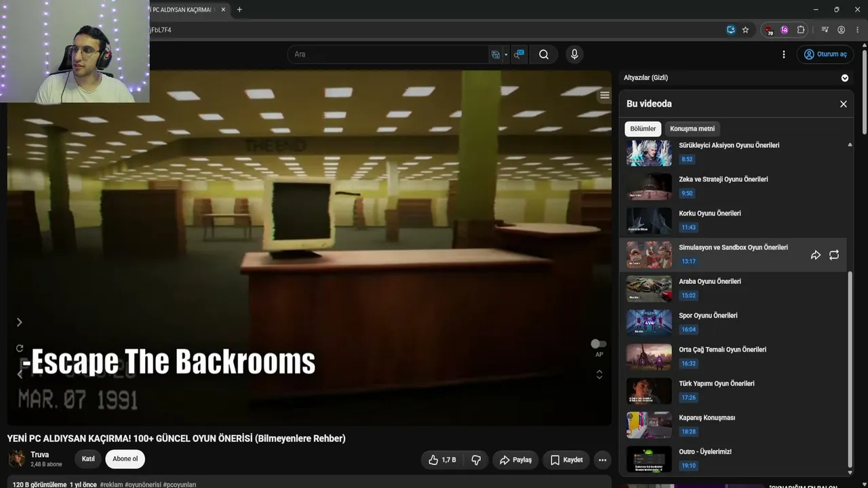
Task: Jump to the 9:50 timestamp
Action: click(x=688, y=193)
